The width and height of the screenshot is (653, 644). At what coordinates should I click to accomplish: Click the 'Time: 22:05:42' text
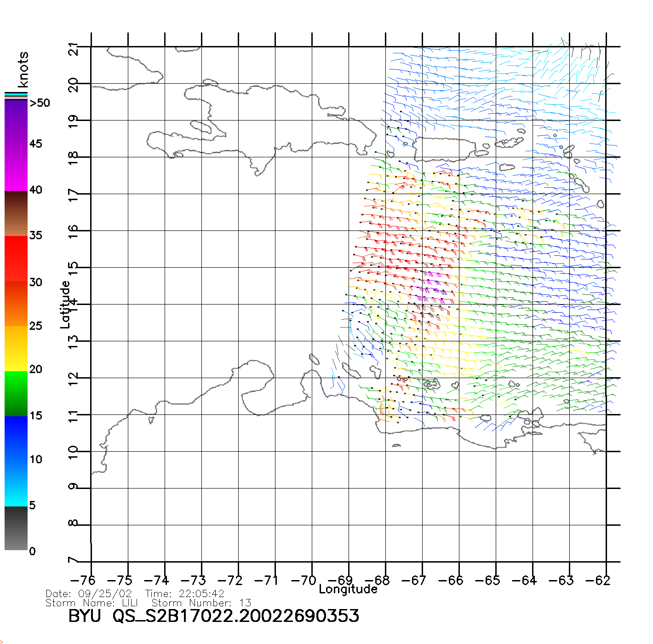[x=185, y=594]
